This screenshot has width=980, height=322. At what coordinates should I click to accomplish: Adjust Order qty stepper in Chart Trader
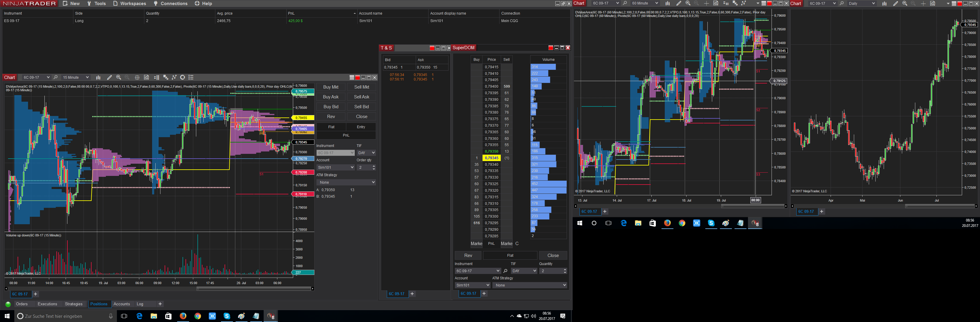point(374,167)
